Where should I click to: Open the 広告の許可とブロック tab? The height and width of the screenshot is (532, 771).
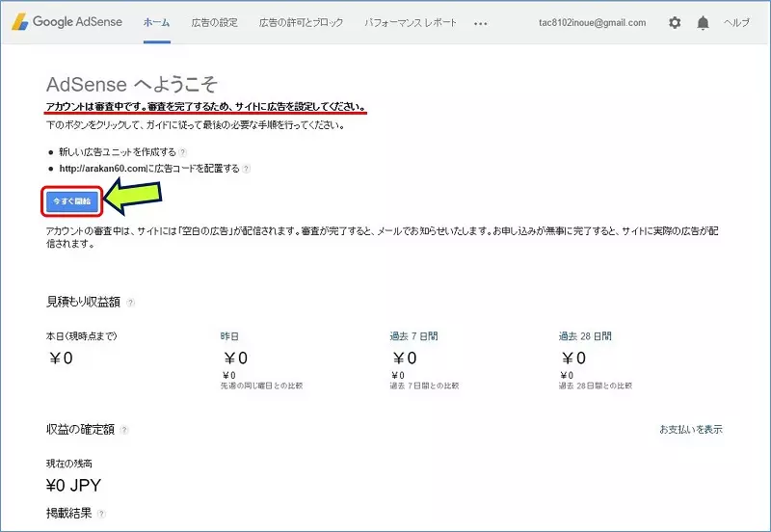pyautogui.click(x=301, y=22)
